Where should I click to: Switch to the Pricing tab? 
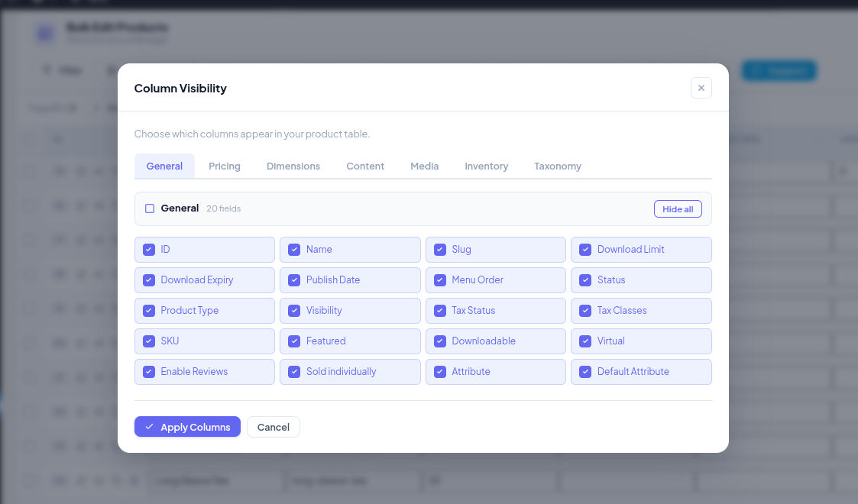pyautogui.click(x=224, y=166)
